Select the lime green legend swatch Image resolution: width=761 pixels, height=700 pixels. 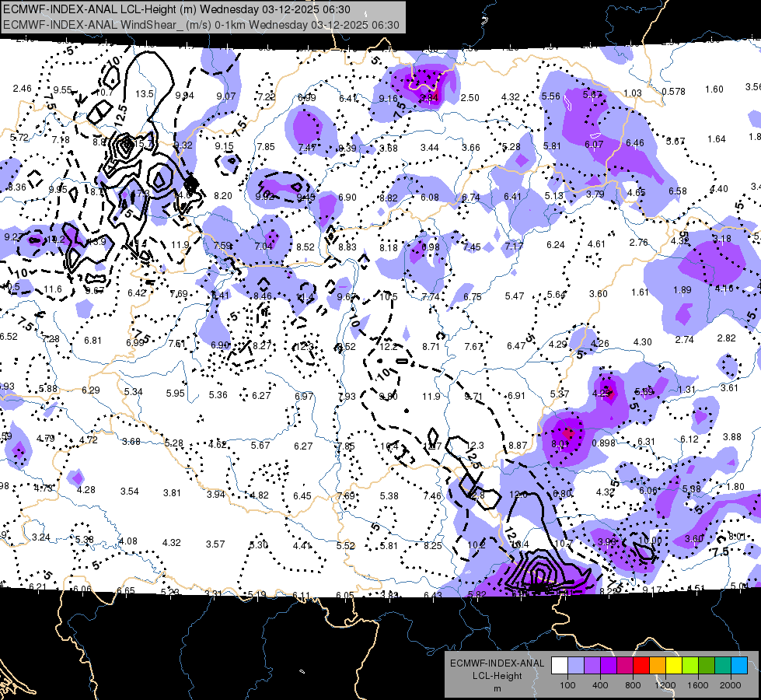click(x=690, y=665)
